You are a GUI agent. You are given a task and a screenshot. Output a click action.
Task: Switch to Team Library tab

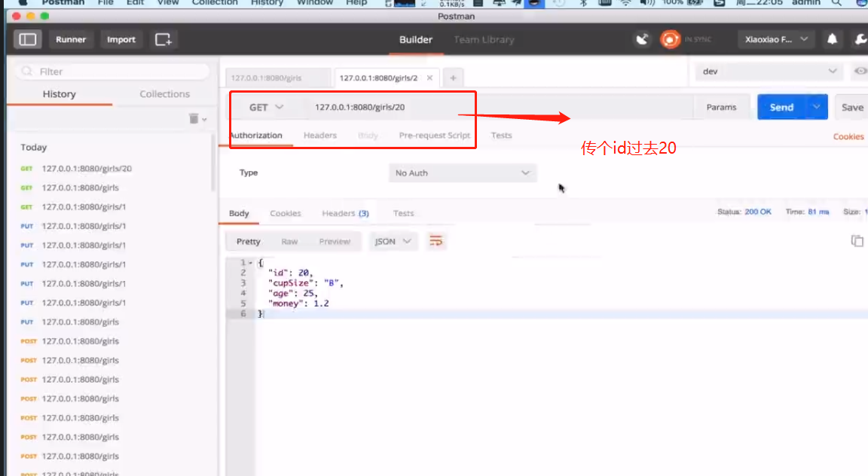[484, 40]
